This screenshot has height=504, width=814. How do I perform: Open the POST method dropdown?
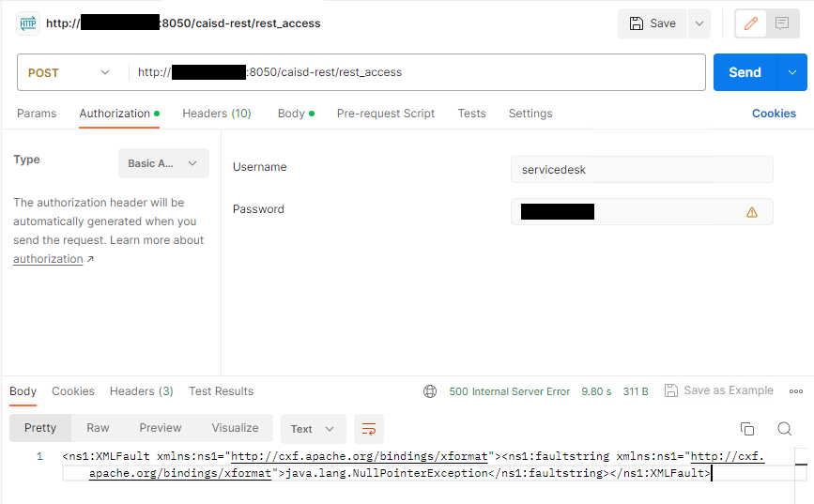click(69, 72)
